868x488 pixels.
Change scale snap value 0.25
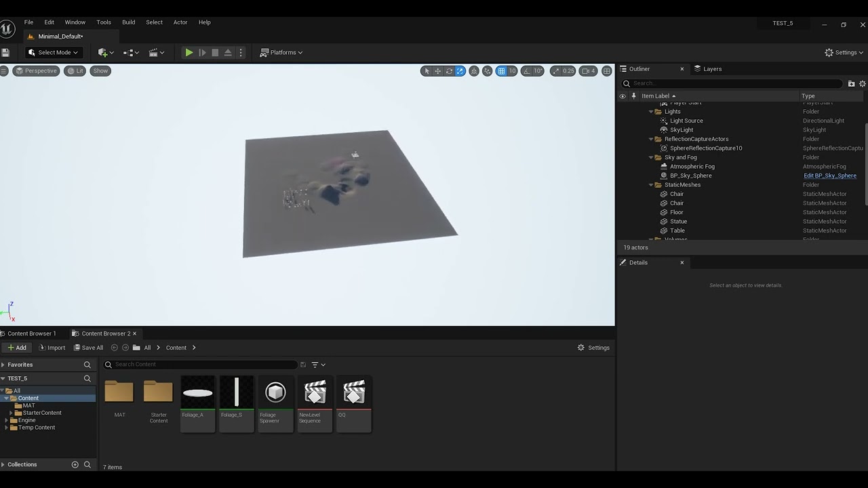568,70
